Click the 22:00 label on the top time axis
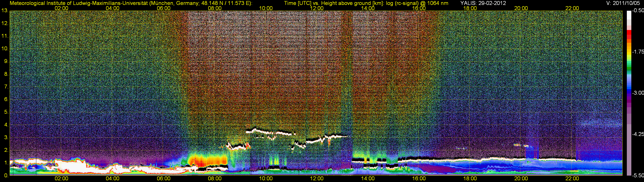The width and height of the screenshot is (644, 182). 572,8
